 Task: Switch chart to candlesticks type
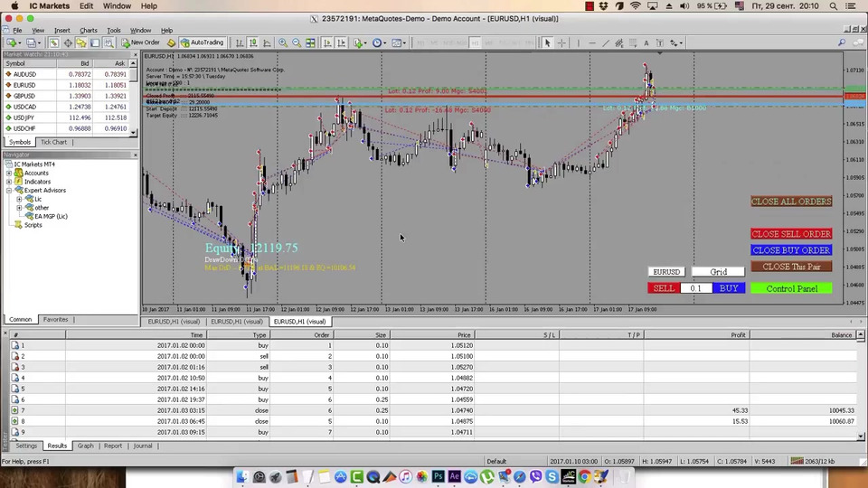click(253, 42)
